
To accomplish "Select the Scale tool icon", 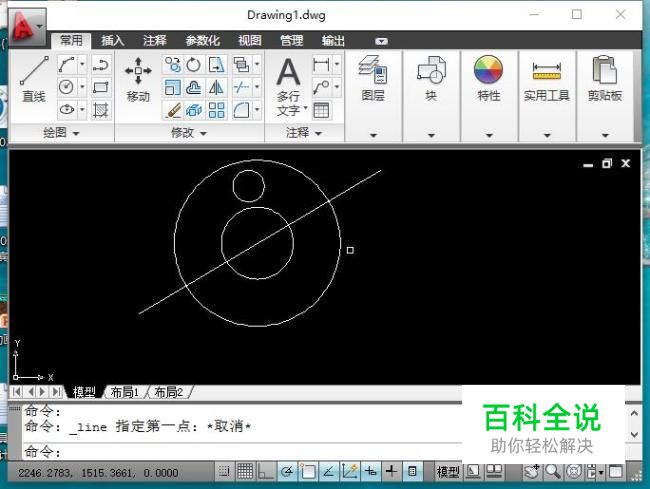I will (172, 87).
